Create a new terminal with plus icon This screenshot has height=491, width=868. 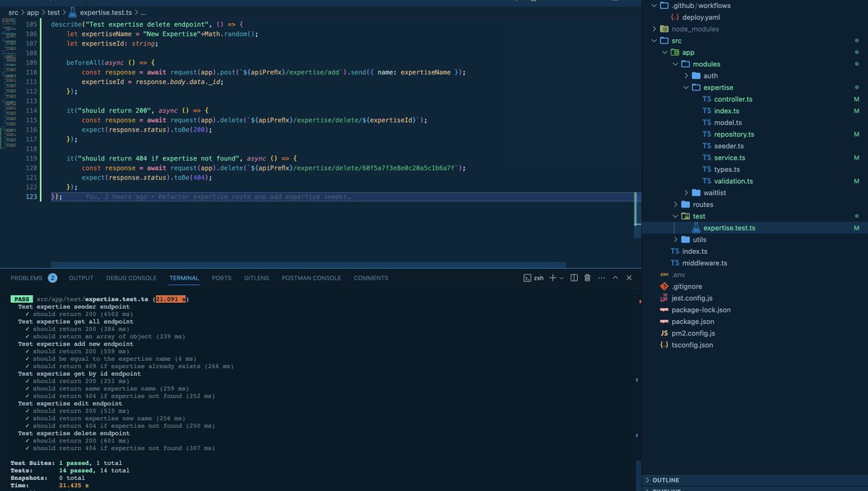point(553,278)
